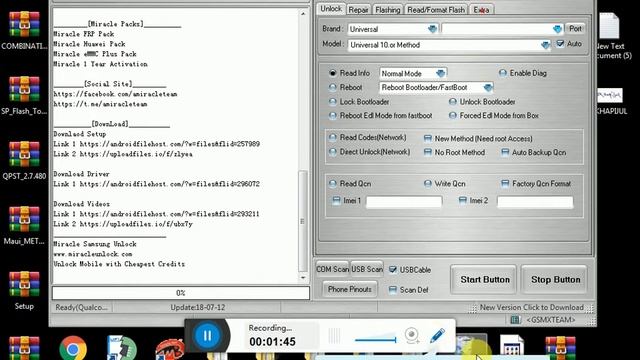The height and width of the screenshot is (360, 640).
Task: Click the Update:18-07-12 status text
Action: (198, 307)
